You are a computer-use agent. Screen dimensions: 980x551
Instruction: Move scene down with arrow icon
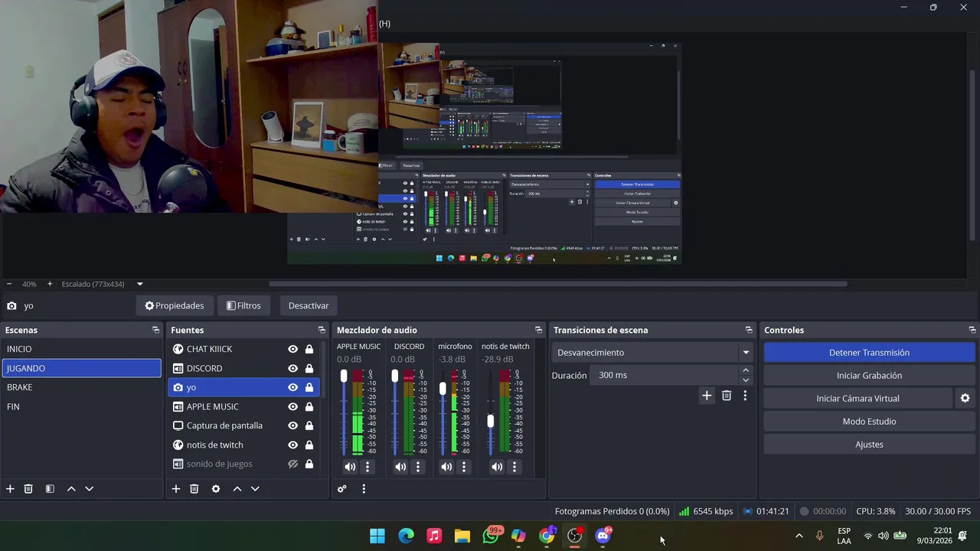(89, 489)
